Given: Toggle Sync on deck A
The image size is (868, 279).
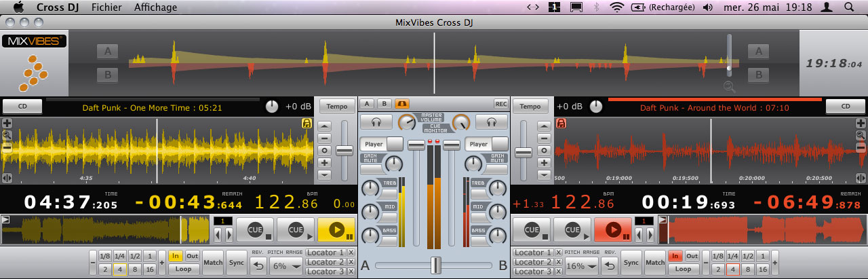Looking at the screenshot, I should [x=236, y=262].
